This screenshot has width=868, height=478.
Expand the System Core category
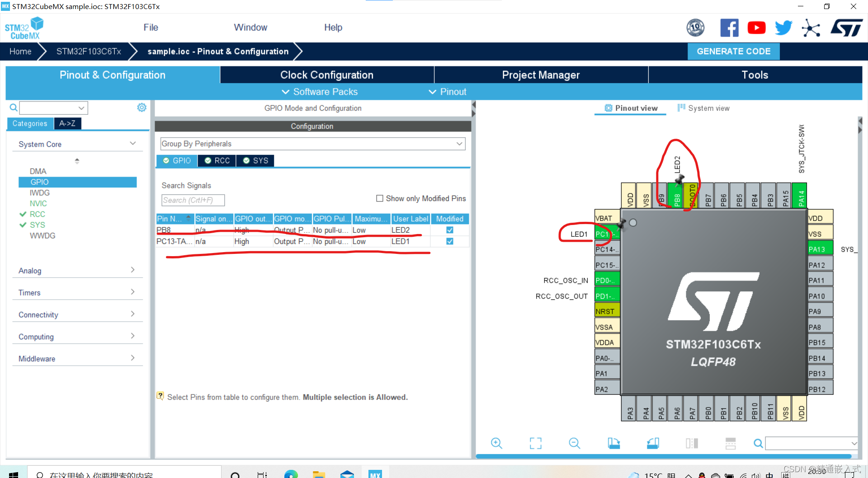point(77,144)
